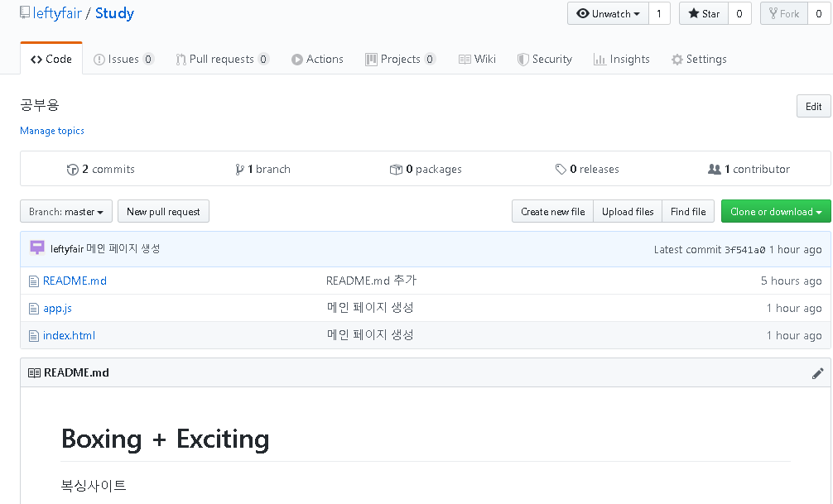Click the file icon beside index.html
This screenshot has height=504, width=833.
pos(33,336)
